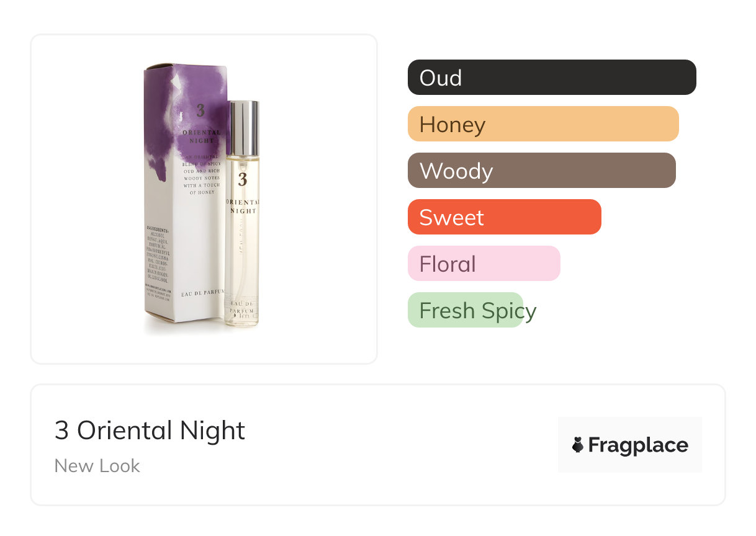Click the Fresh Spicy accord bar
The image size is (756, 536).
(466, 310)
